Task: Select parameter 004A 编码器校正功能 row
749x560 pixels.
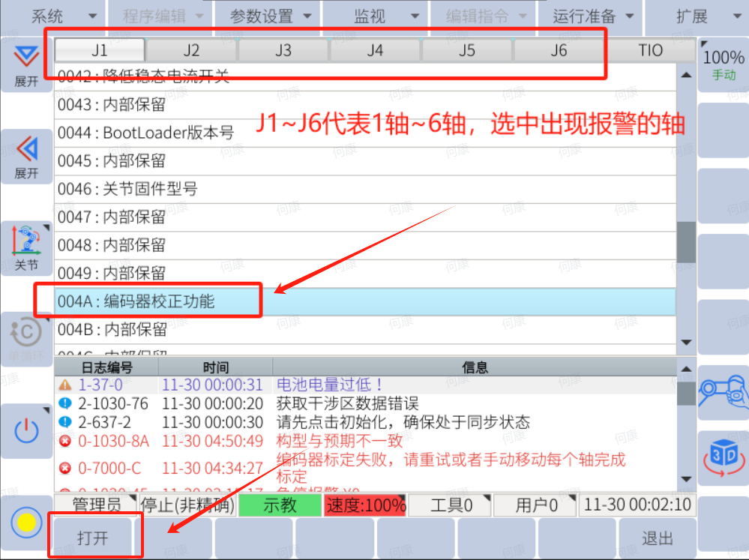Action: 364,301
